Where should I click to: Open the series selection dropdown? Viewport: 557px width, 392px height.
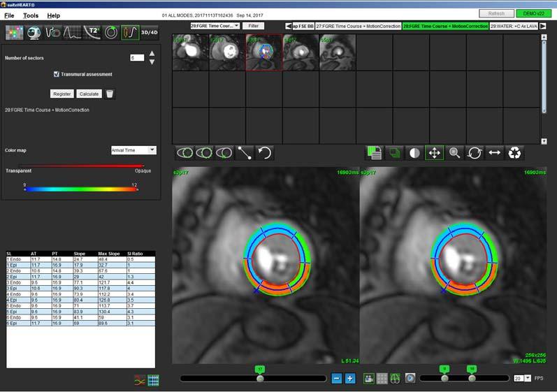click(x=215, y=26)
